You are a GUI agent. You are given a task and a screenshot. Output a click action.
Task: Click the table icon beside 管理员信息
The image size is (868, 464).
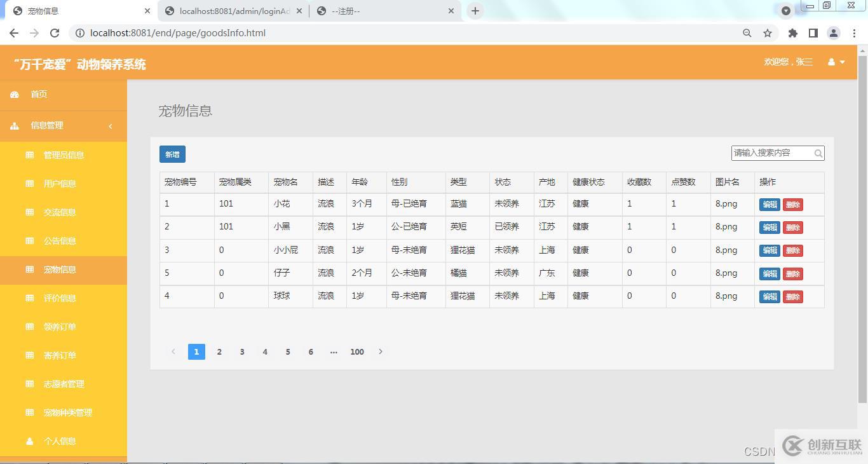pos(30,155)
